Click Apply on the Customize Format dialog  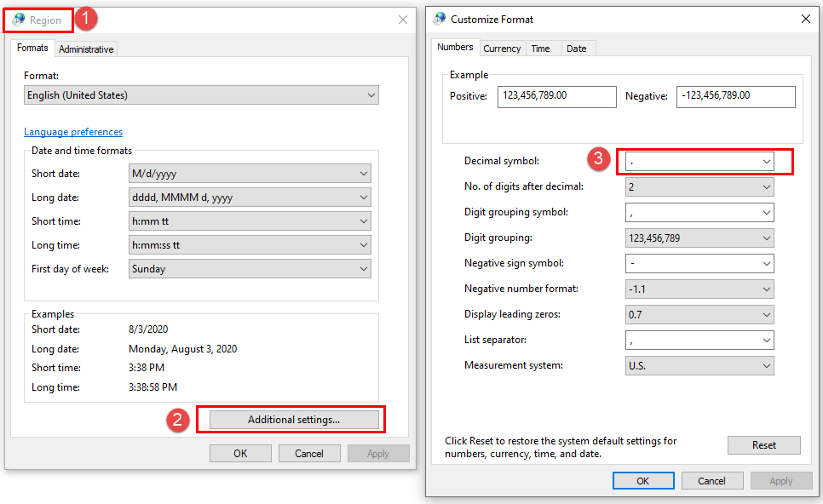[781, 480]
